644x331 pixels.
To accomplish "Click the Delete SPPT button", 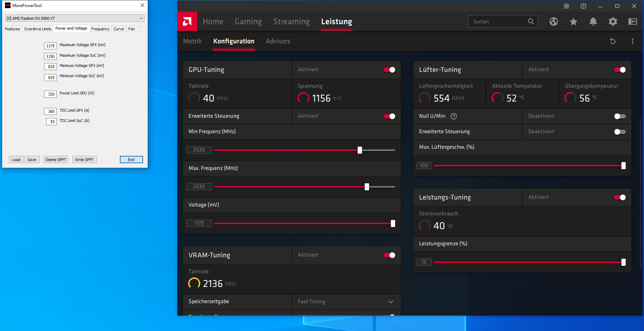I will (56, 160).
